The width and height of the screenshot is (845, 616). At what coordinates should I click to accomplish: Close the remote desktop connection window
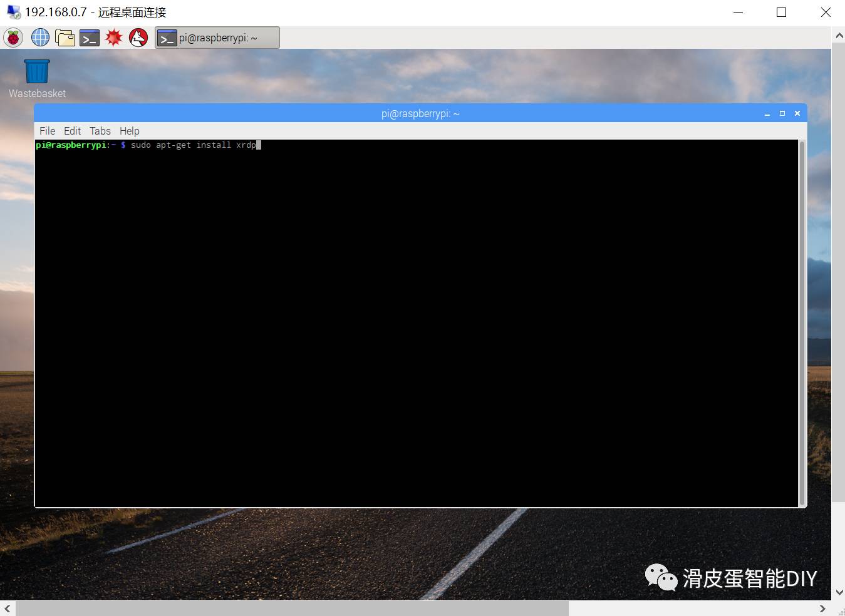tap(825, 13)
